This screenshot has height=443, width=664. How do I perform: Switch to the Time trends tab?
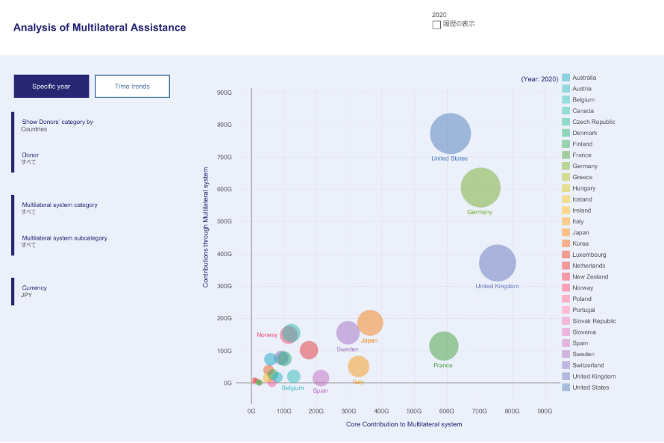click(x=132, y=86)
